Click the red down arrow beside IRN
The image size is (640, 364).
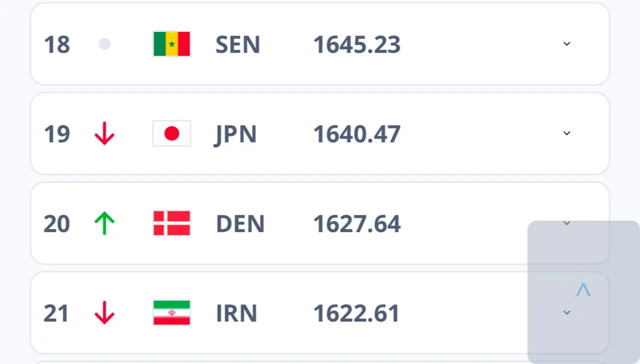(x=104, y=313)
